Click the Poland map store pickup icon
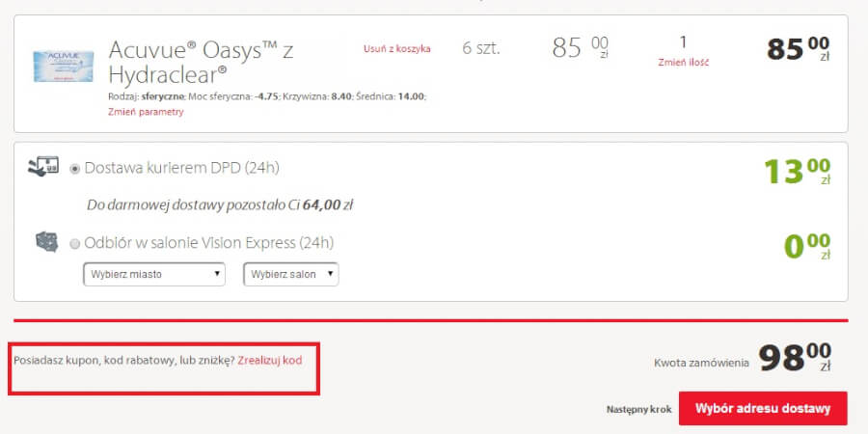This screenshot has height=434, width=868. coord(47,241)
